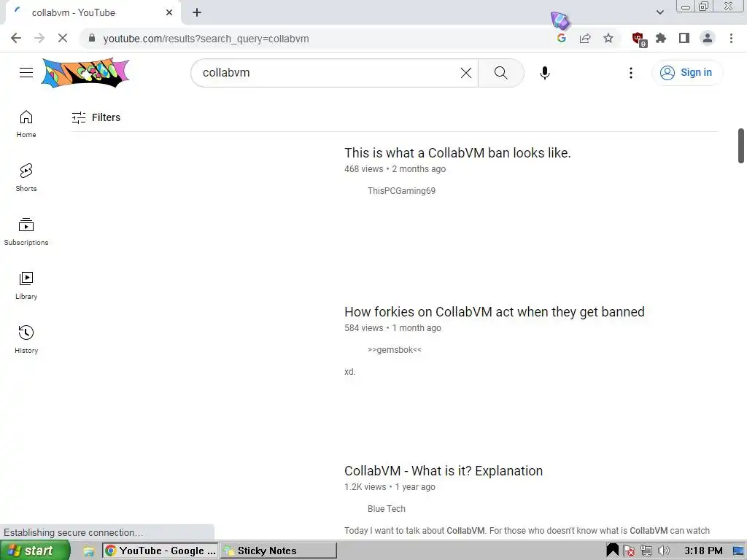Click the network connection tray icon
The width and height of the screenshot is (747, 560).
[x=646, y=551]
